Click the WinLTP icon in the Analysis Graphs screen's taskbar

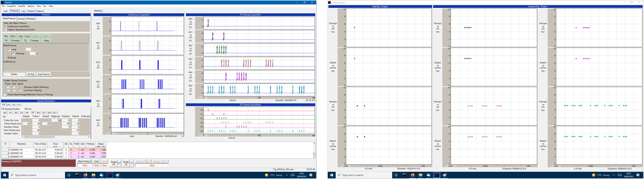[x=437, y=175]
